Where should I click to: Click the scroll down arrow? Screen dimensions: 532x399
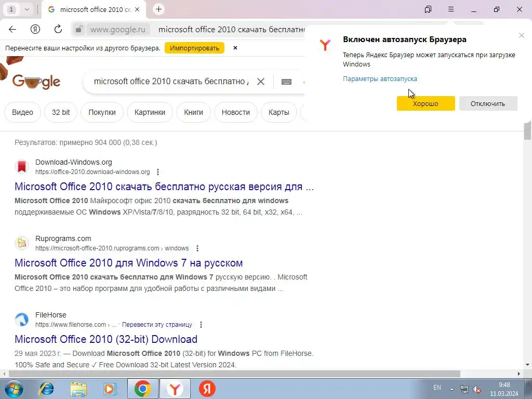(x=527, y=365)
